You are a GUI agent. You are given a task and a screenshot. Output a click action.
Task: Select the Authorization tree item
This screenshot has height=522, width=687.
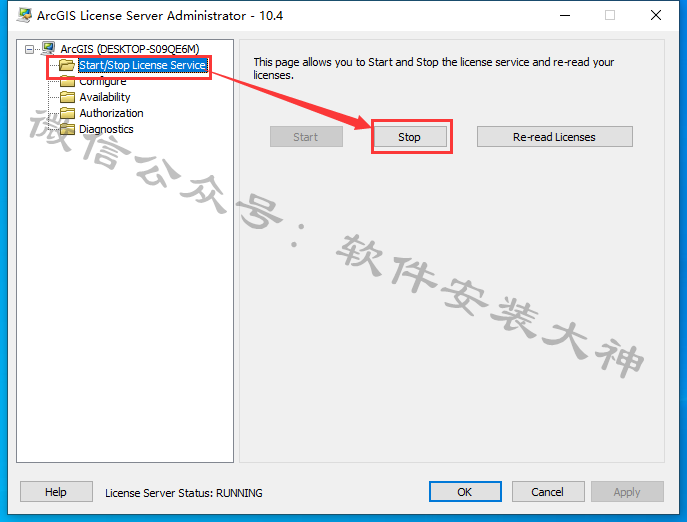111,113
